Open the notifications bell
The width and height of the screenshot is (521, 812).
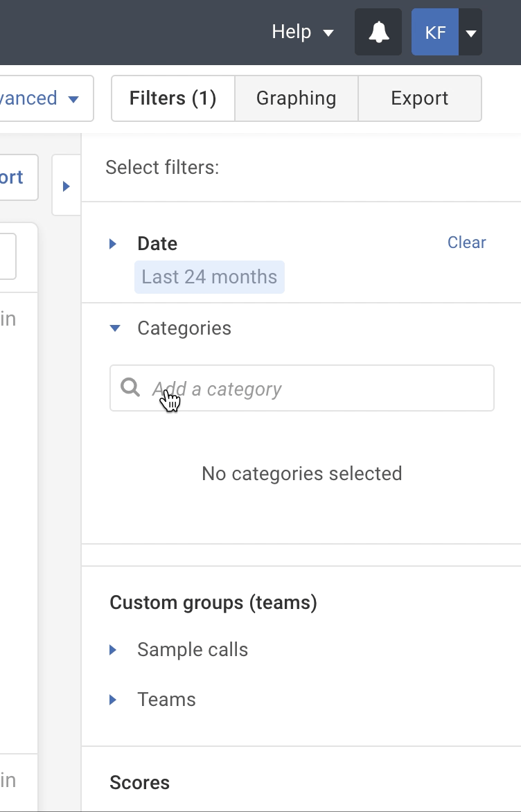(378, 32)
